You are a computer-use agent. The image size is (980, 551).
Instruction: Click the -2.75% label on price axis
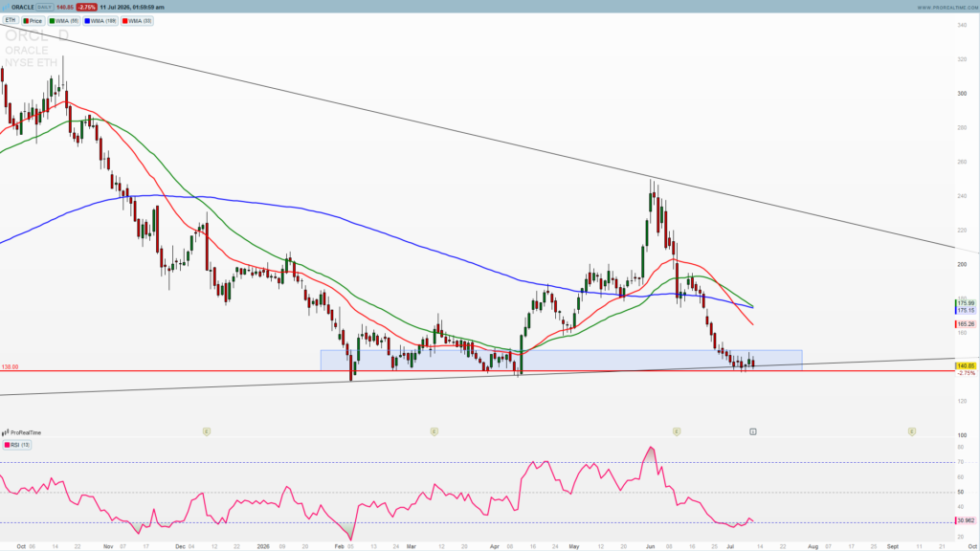pos(966,373)
